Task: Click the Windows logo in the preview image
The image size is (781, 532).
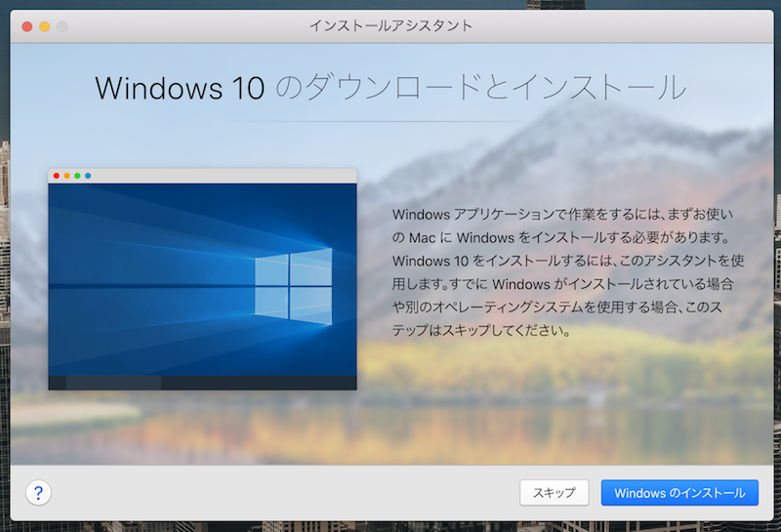Action: [293, 283]
